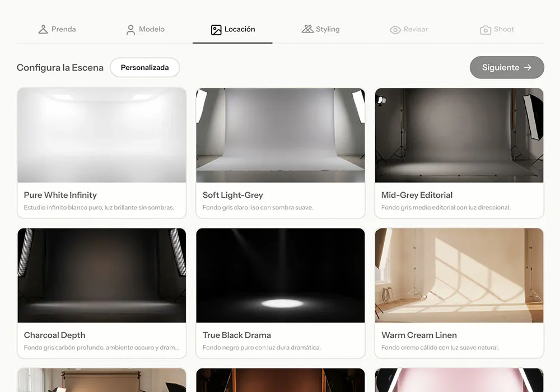Click the Pure White Infinity title
Image resolution: width=560 pixels, height=392 pixels.
[60, 195]
